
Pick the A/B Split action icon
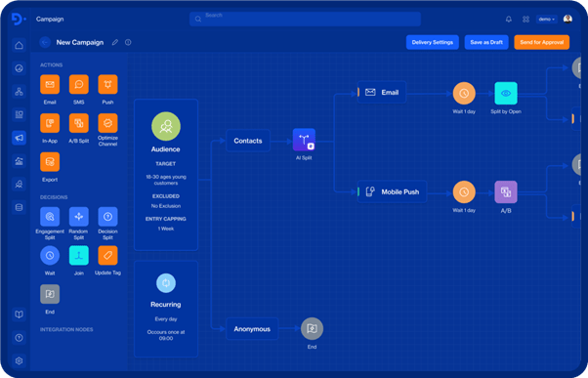click(79, 123)
